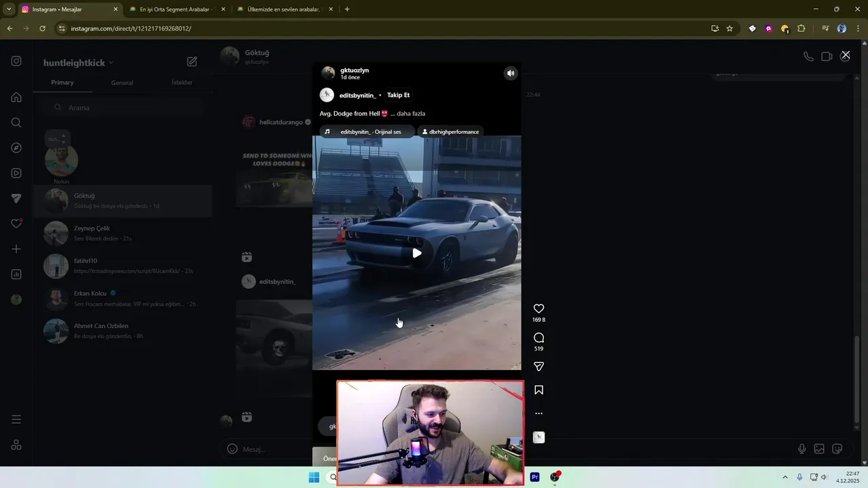The width and height of the screenshot is (868, 488).
Task: Start a new message with the compose icon
Action: point(192,62)
